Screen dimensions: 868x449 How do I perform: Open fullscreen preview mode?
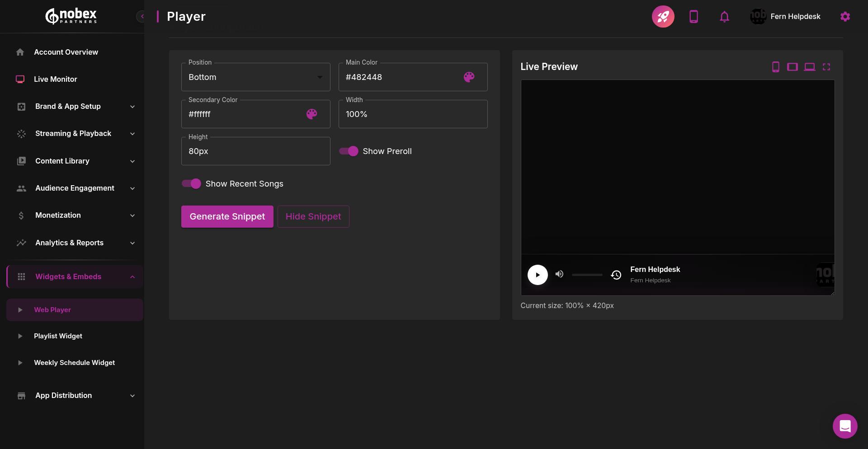[x=827, y=66]
